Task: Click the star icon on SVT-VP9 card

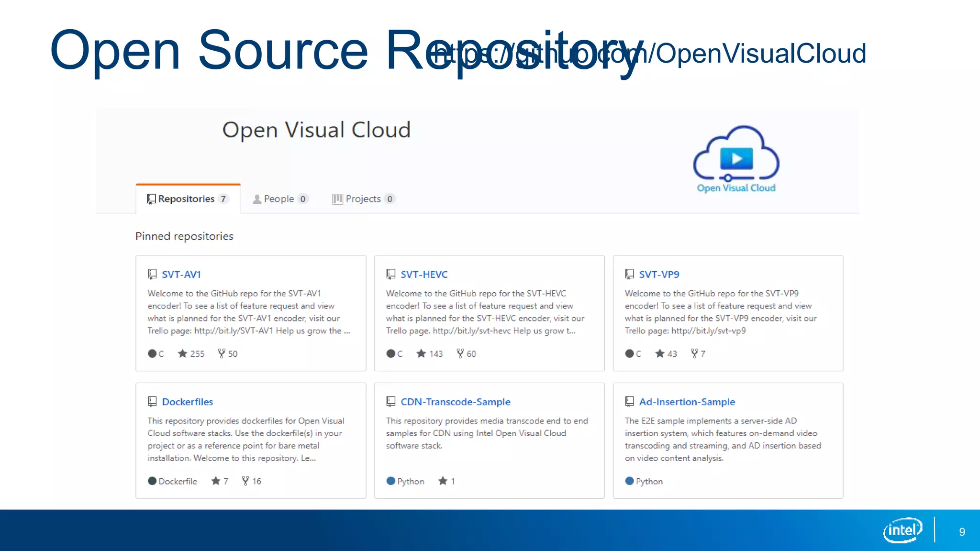Action: 660,353
